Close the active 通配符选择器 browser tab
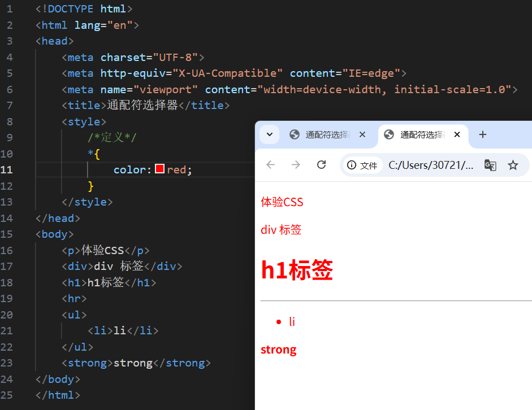Screen dimensions: 532x410 pyautogui.click(x=457, y=134)
